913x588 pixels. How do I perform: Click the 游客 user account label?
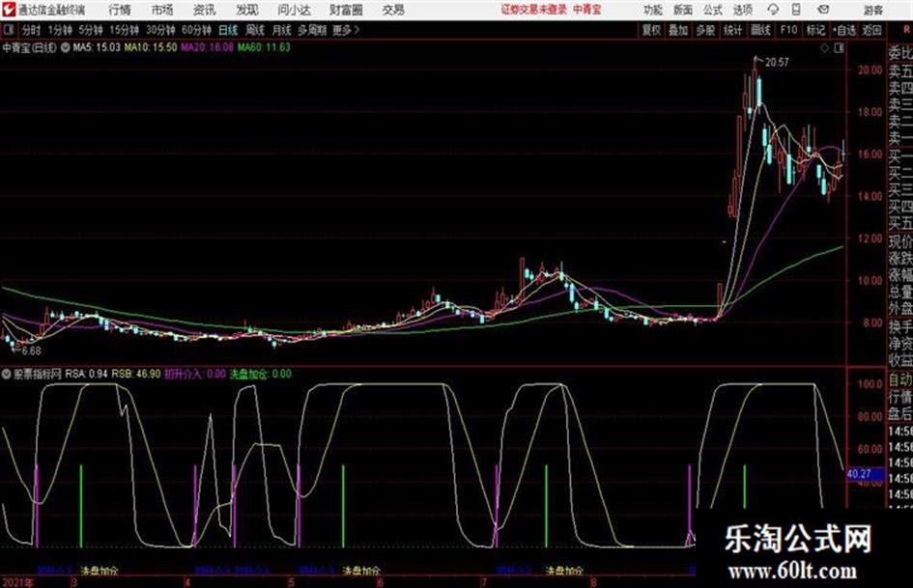coord(872,10)
